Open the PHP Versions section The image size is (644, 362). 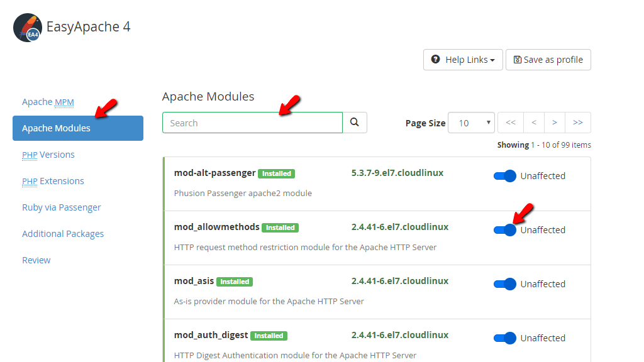pyautogui.click(x=48, y=155)
